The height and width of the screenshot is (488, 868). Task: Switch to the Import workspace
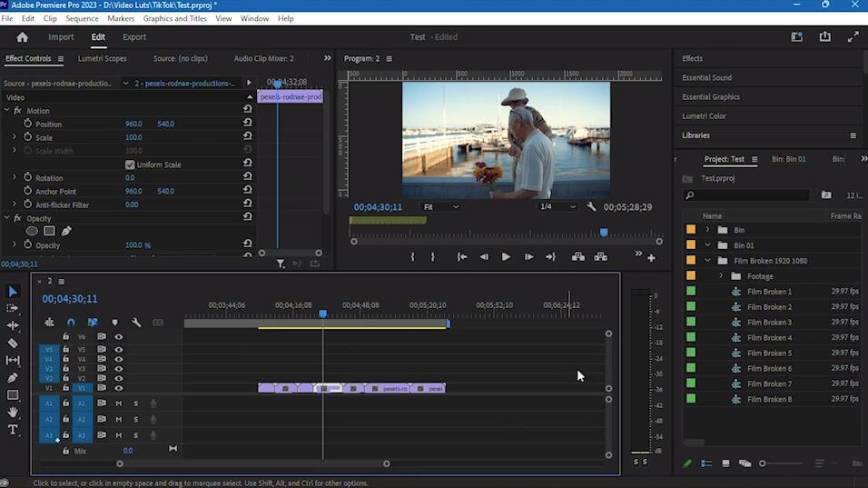[61, 37]
